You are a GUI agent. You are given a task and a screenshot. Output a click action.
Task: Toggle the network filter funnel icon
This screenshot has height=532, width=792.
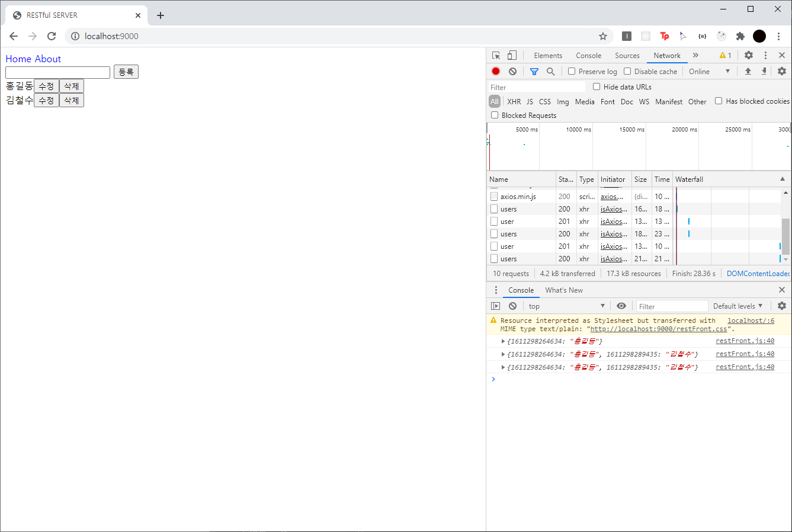pos(534,72)
